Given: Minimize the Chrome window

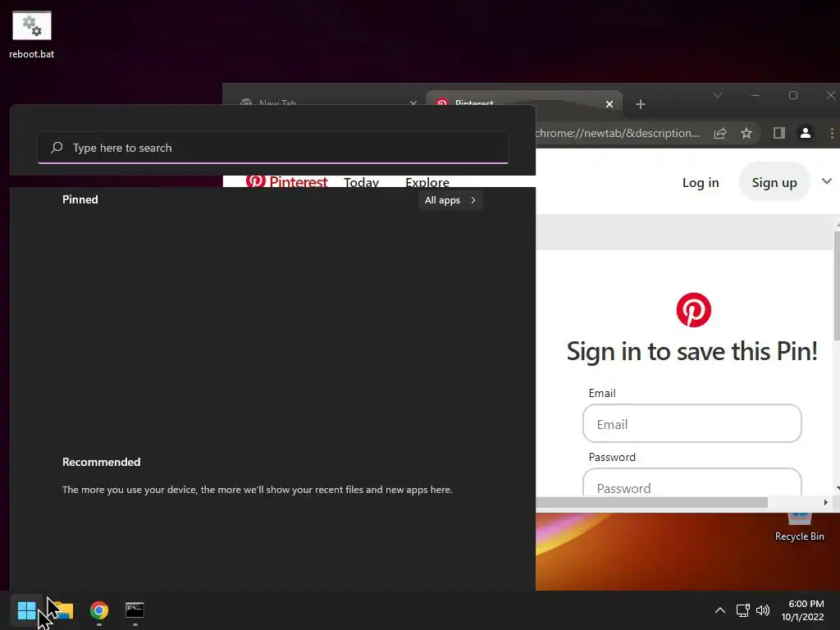Looking at the screenshot, I should pos(756,95).
